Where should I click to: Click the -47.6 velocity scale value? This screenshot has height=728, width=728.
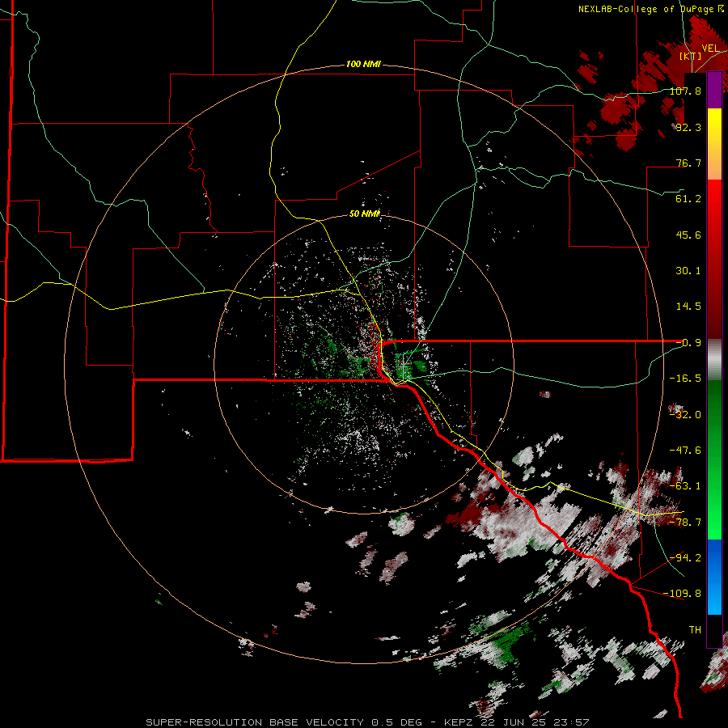pos(686,451)
